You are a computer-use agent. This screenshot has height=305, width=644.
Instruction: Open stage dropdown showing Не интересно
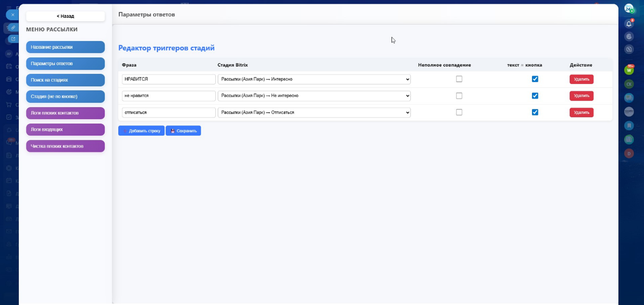point(314,96)
